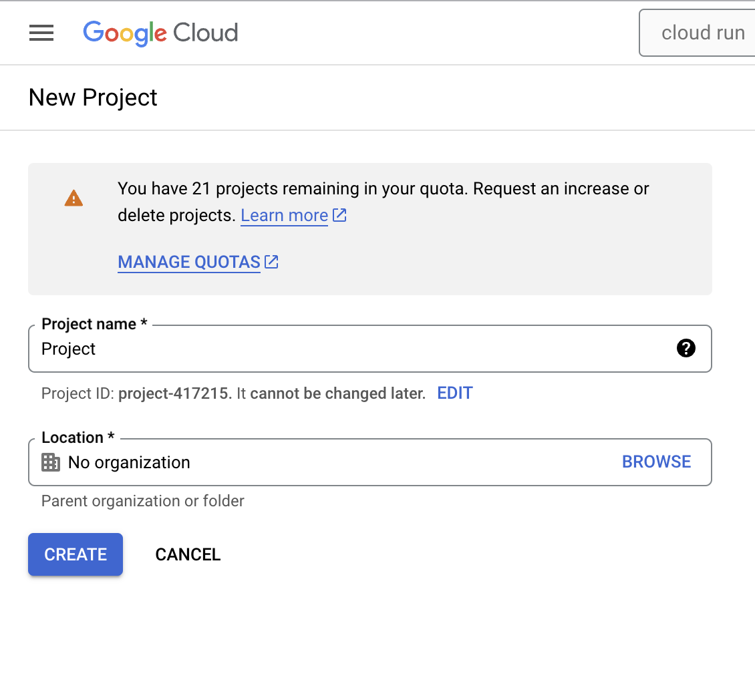Click the external-link icon after Learn more

[x=339, y=215]
